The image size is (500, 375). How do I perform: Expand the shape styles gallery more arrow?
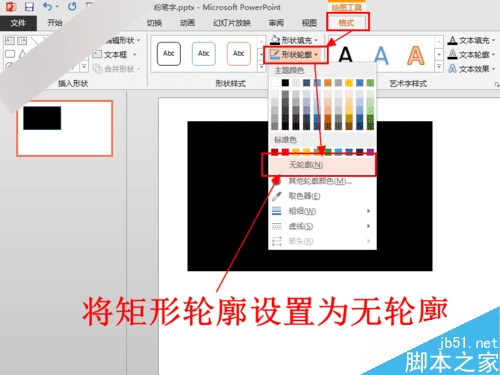(x=262, y=67)
